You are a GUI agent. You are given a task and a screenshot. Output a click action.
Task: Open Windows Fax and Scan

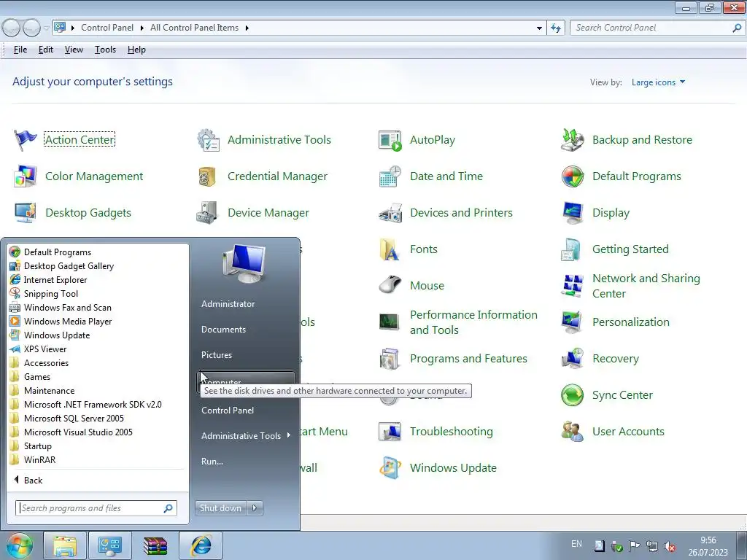click(68, 308)
